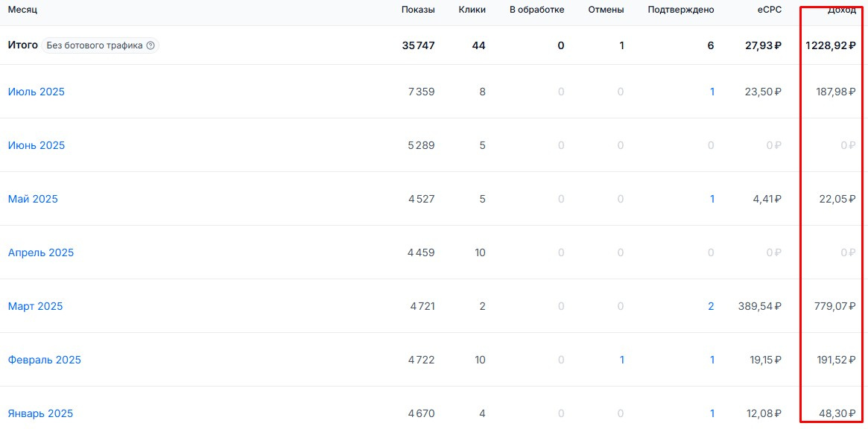Click the Показы column header

pyautogui.click(x=418, y=10)
